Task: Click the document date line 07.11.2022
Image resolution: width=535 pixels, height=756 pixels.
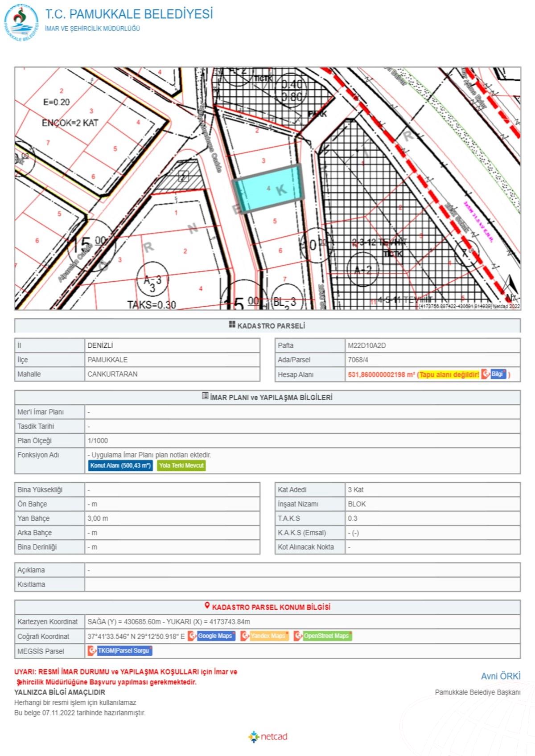Action: pos(80,713)
